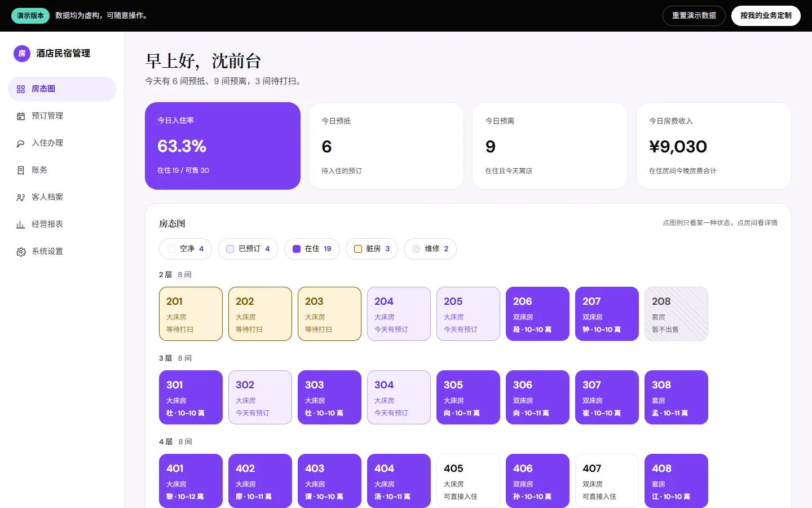Open the 今日入住率 stat card
This screenshot has height=508, width=812.
(223, 146)
